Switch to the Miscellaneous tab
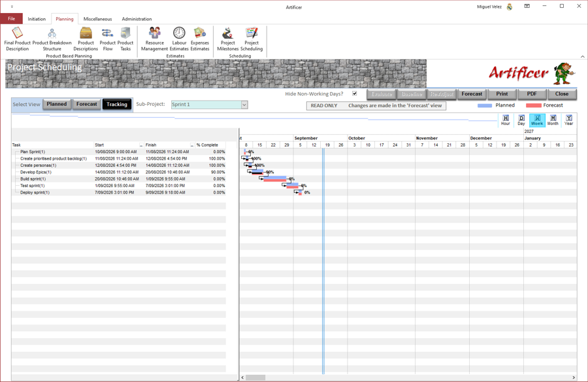 (97, 19)
